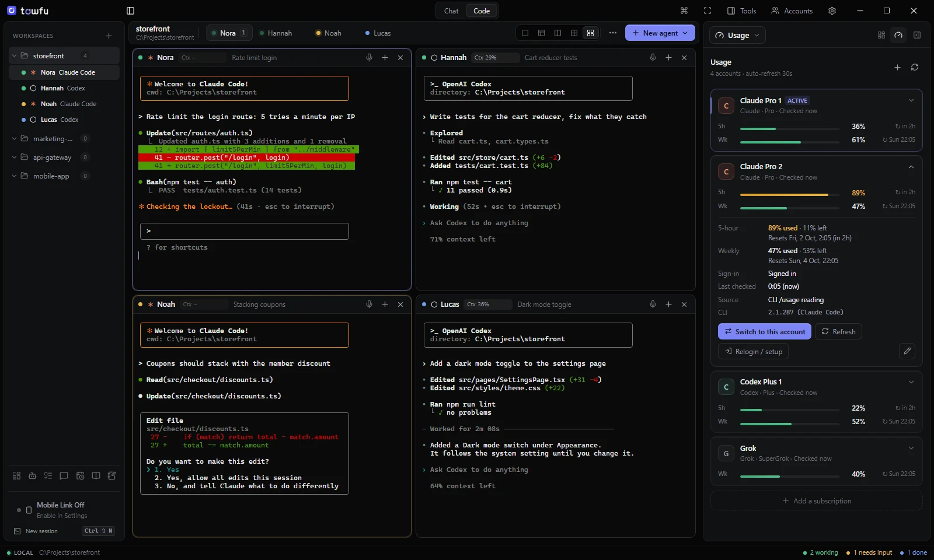Click the plus icon in the Usage header
Image resolution: width=934 pixels, height=560 pixels.
coord(897,67)
